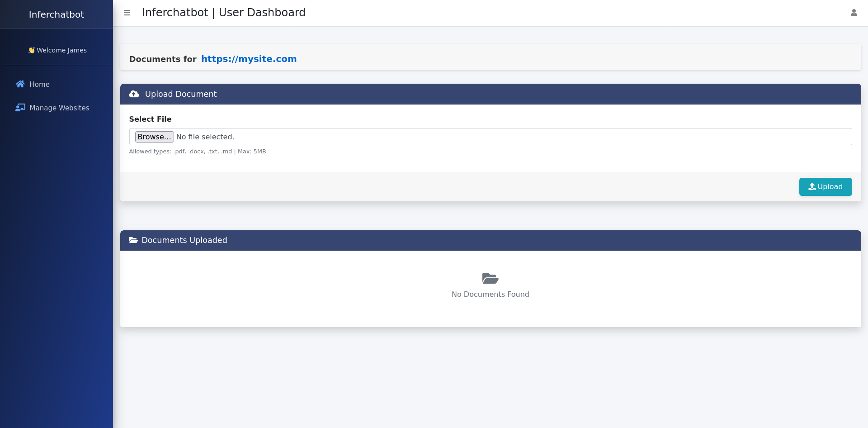Select the Home icon in the sidebar
This screenshot has width=868, height=428.
point(20,84)
